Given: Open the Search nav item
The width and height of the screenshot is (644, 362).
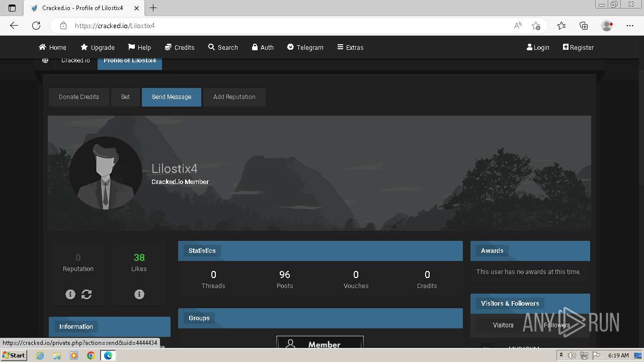Looking at the screenshot, I should tap(223, 47).
